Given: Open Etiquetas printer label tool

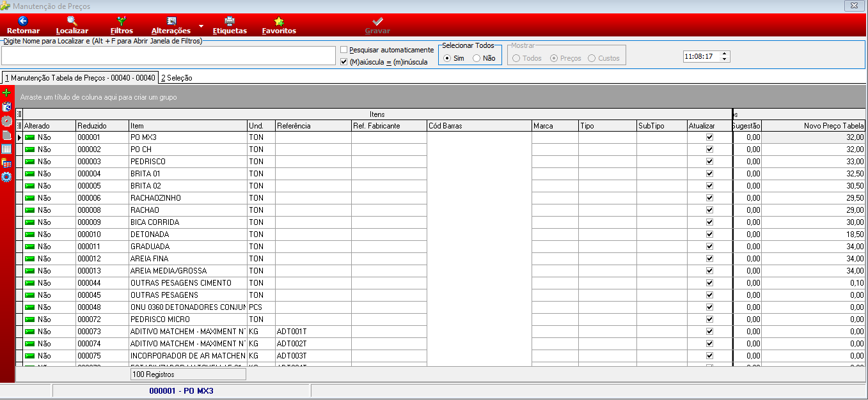Looking at the screenshot, I should click(230, 21).
